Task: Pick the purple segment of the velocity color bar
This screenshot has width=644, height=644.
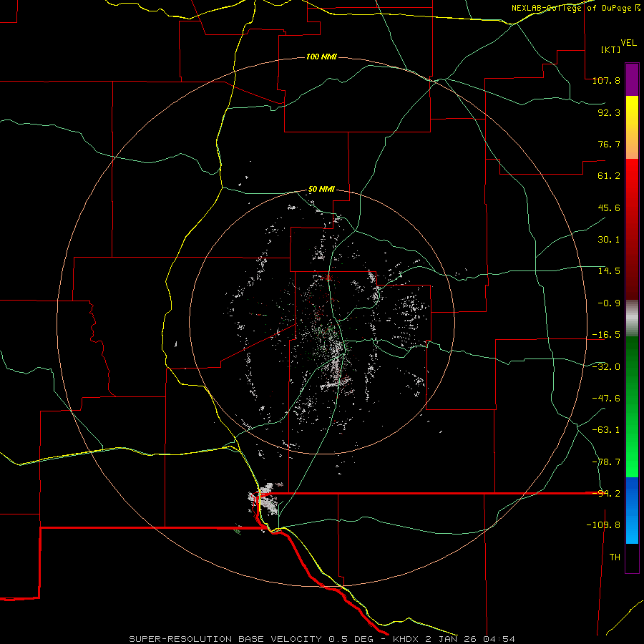Action: point(632,79)
